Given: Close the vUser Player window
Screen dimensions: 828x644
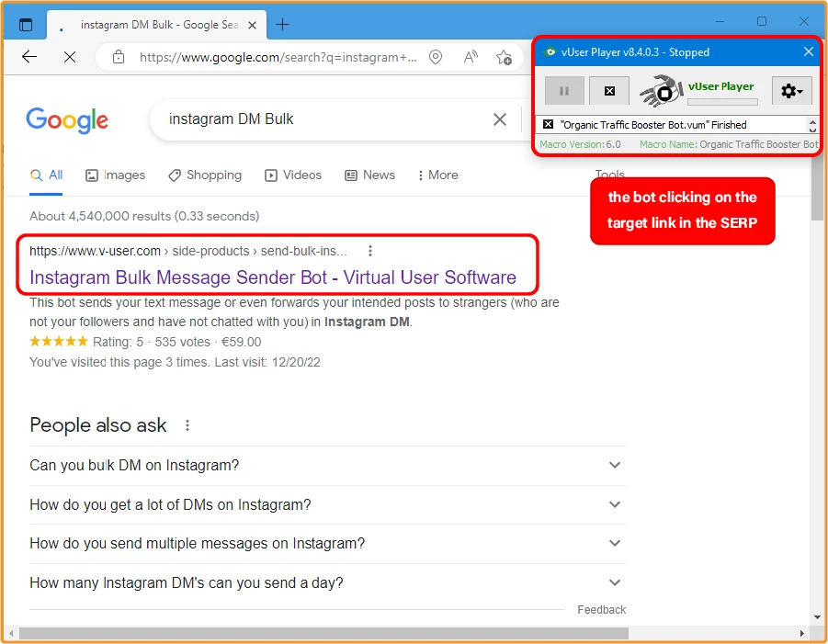Looking at the screenshot, I should [809, 51].
